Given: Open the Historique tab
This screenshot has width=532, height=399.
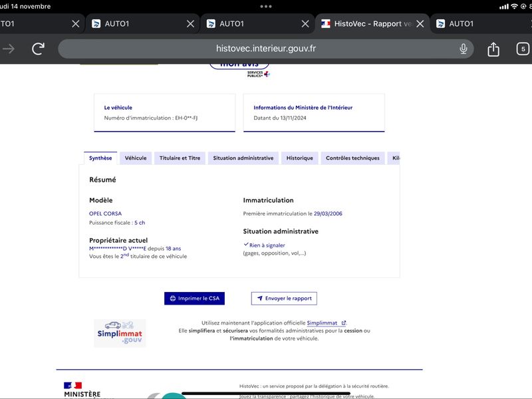Looking at the screenshot, I should (x=300, y=158).
